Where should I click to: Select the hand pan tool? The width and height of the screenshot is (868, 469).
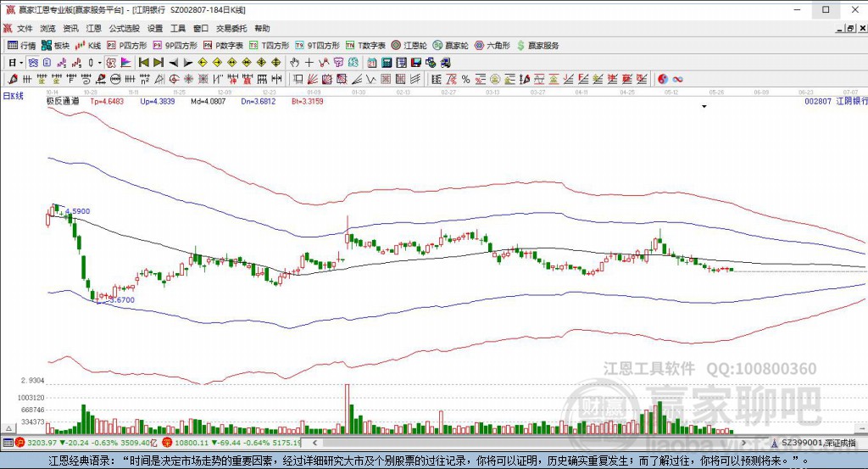pos(294,63)
